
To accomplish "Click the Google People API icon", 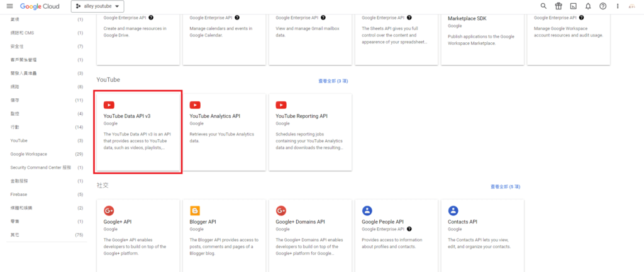I will (367, 211).
